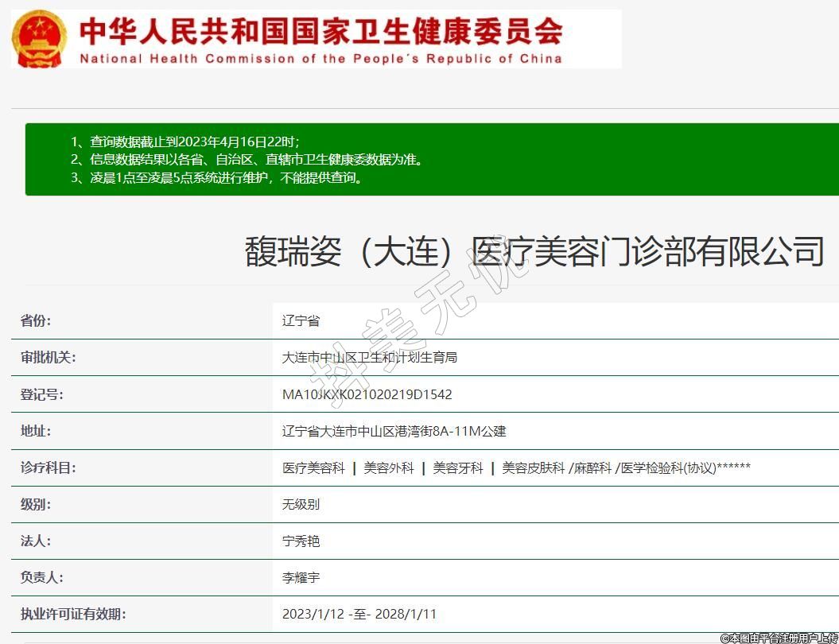This screenshot has height=644, width=839.
Task: Select the 美容皮肤科 department entry
Action: (533, 467)
